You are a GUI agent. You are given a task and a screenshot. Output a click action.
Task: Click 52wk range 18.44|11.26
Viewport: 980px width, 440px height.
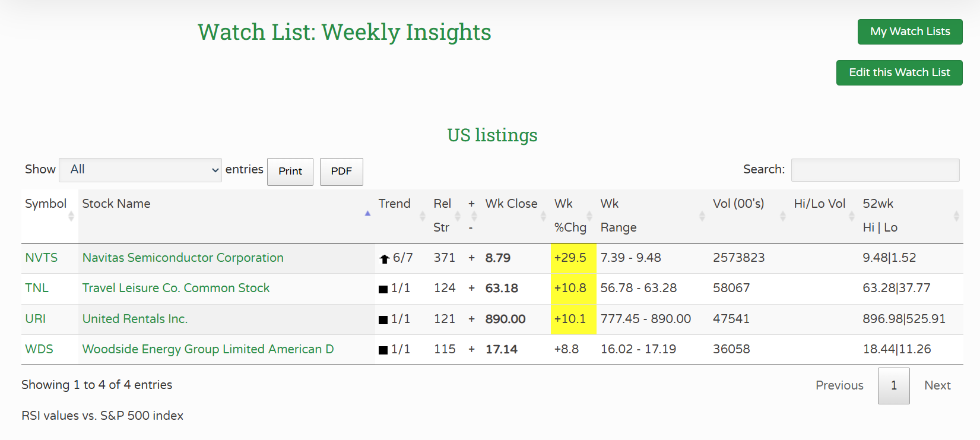(897, 349)
